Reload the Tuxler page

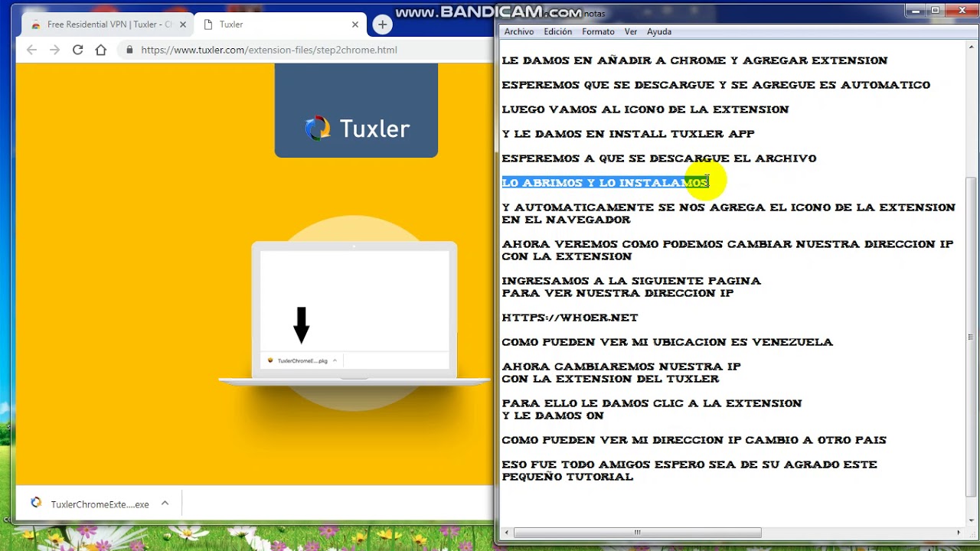click(77, 50)
